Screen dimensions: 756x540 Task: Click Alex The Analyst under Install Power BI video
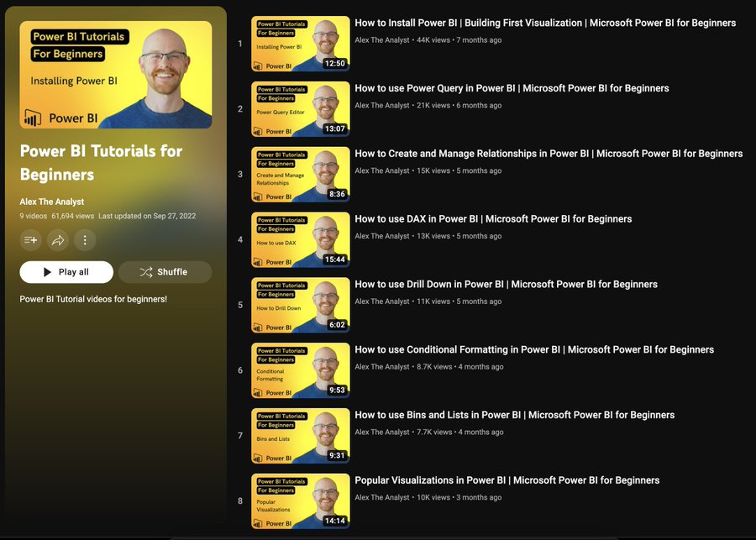tap(382, 40)
